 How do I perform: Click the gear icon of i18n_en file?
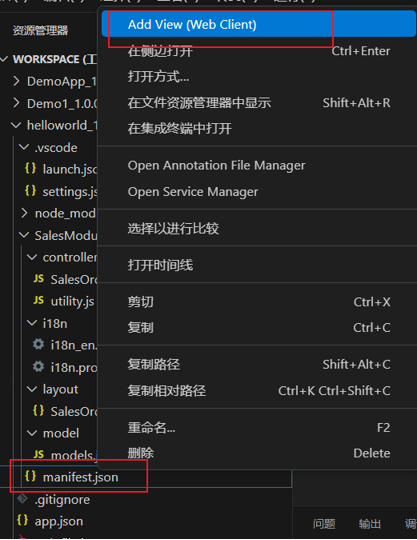click(38, 344)
